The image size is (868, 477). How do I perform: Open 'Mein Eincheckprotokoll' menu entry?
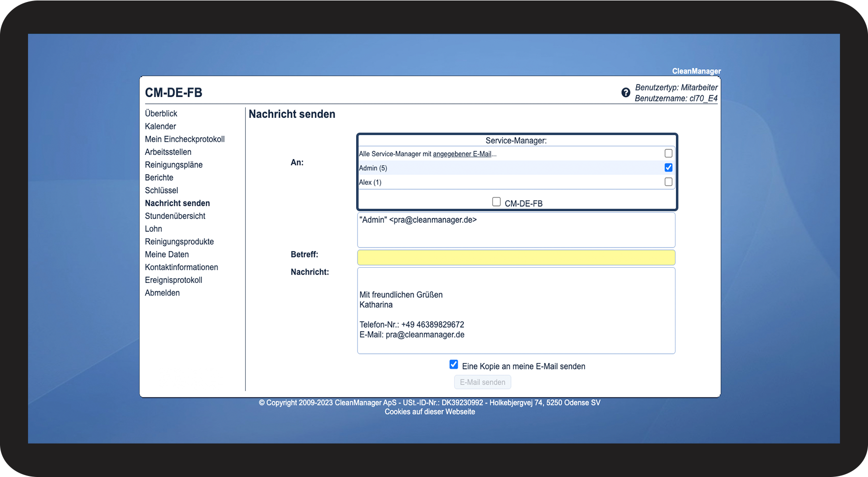point(185,139)
